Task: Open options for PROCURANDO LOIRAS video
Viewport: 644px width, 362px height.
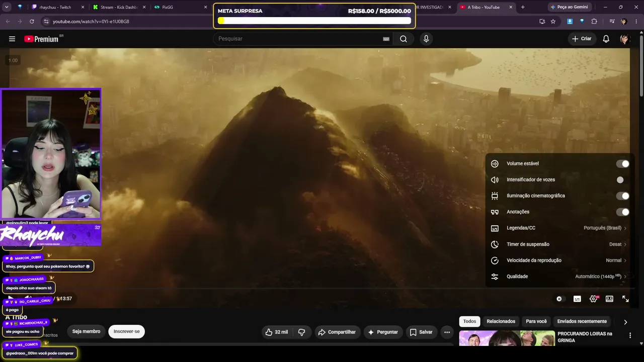Action: tap(630, 335)
